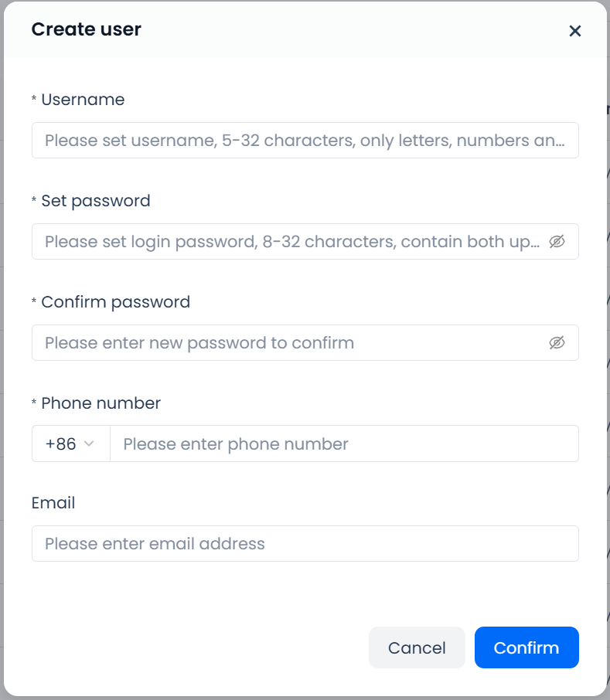The image size is (610, 700).
Task: Click the Email label text
Action: tap(53, 503)
